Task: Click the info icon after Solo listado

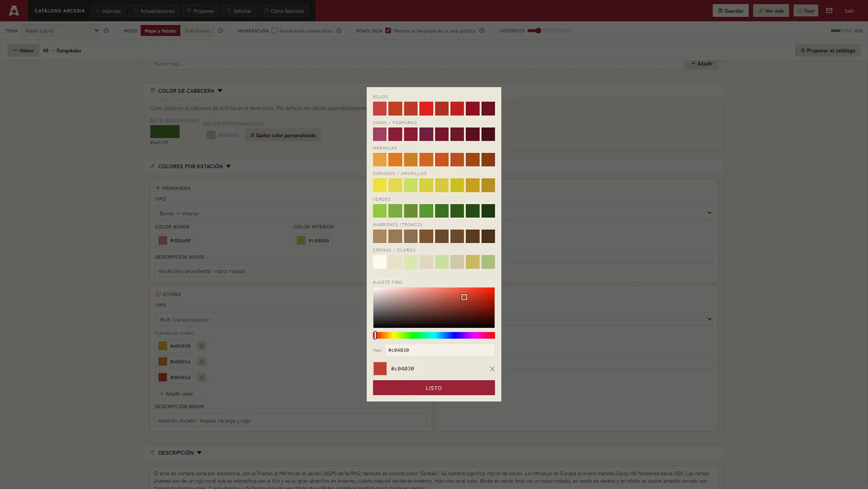Action: click(x=221, y=31)
